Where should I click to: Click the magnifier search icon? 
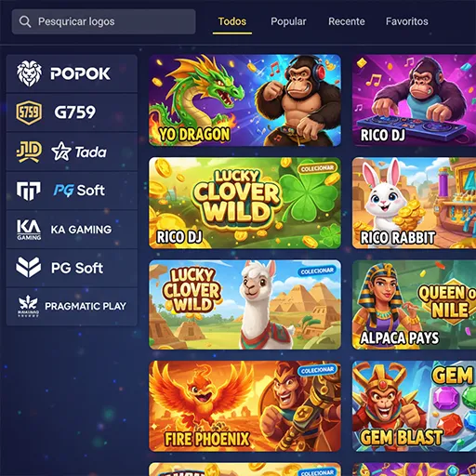25,21
